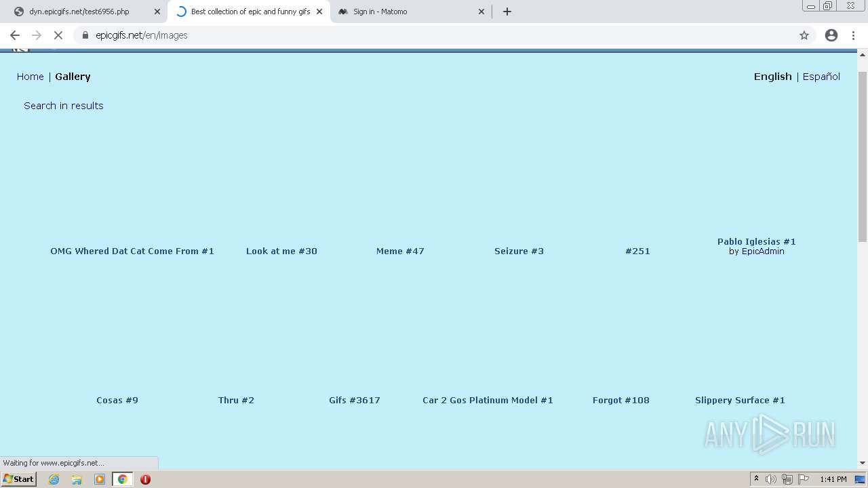Screen dimensions: 868x488
Task: Open the Meme #47 gif
Action: pos(400,251)
